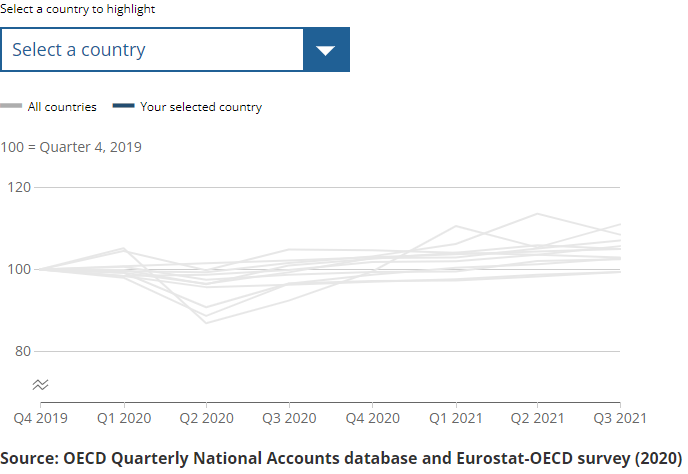The height and width of the screenshot is (474, 688).
Task: Click the 'Your selected country' legend label
Action: (201, 107)
